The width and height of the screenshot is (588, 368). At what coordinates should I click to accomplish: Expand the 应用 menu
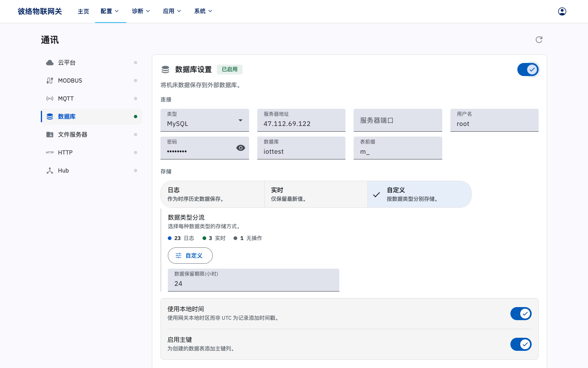172,11
